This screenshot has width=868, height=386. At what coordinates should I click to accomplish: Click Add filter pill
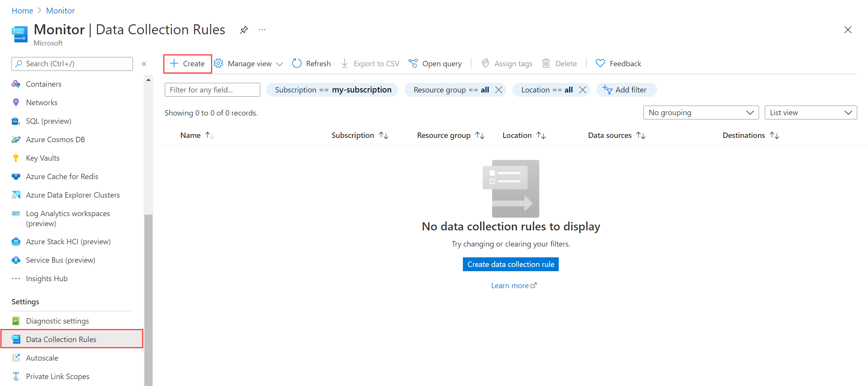click(x=627, y=90)
